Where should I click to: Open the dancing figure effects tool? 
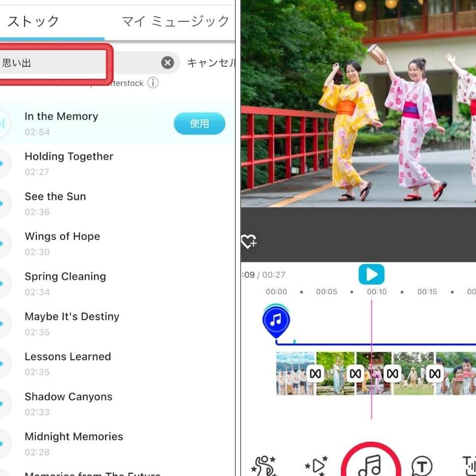coord(263,465)
